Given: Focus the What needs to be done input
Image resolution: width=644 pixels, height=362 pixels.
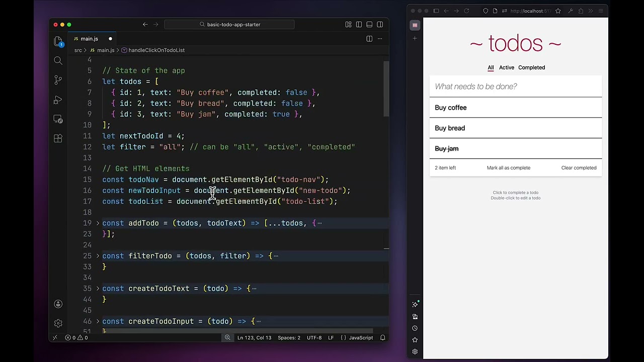Looking at the screenshot, I should [x=516, y=86].
